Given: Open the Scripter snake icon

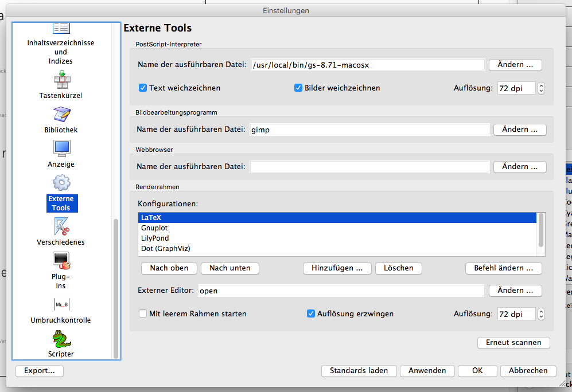Looking at the screenshot, I should 61,339.
